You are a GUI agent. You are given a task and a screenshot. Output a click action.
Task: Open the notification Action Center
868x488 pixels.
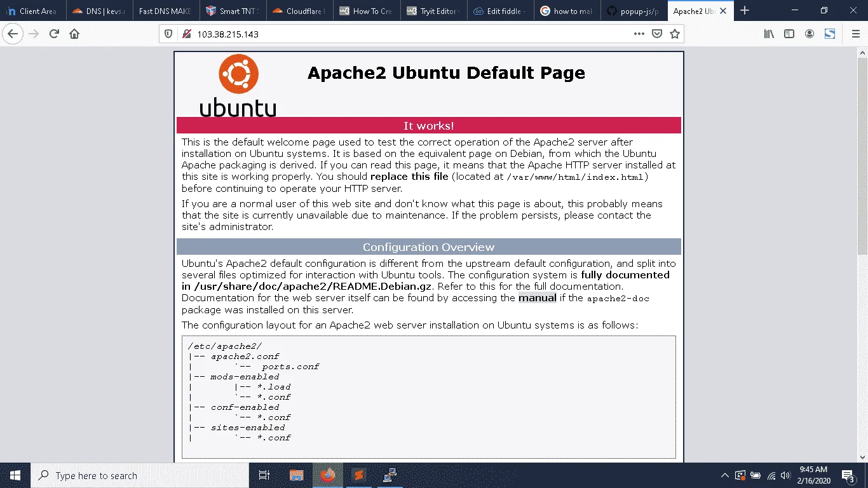point(848,475)
